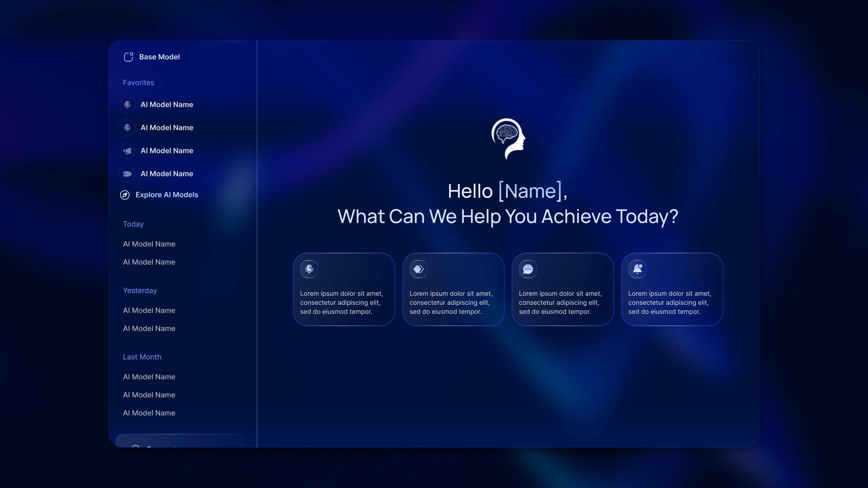Open the second AI Model Name in Favorites
This screenshot has width=868, height=488.
(x=167, y=128)
